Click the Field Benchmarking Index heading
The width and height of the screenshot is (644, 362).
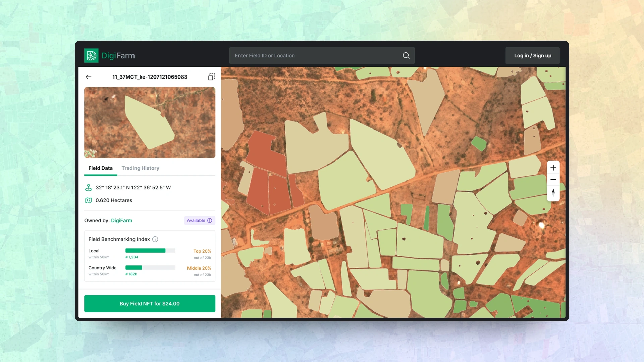[119, 239]
